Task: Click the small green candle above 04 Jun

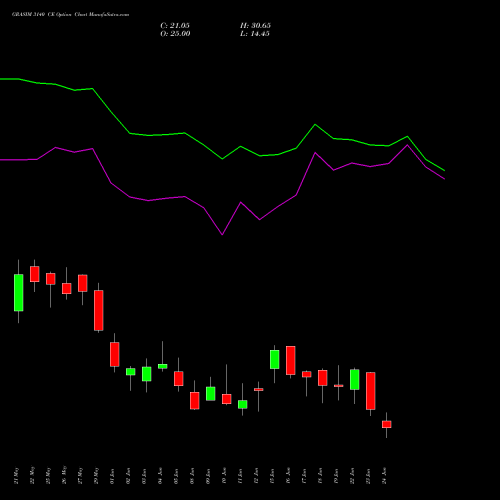Action: (x=163, y=366)
